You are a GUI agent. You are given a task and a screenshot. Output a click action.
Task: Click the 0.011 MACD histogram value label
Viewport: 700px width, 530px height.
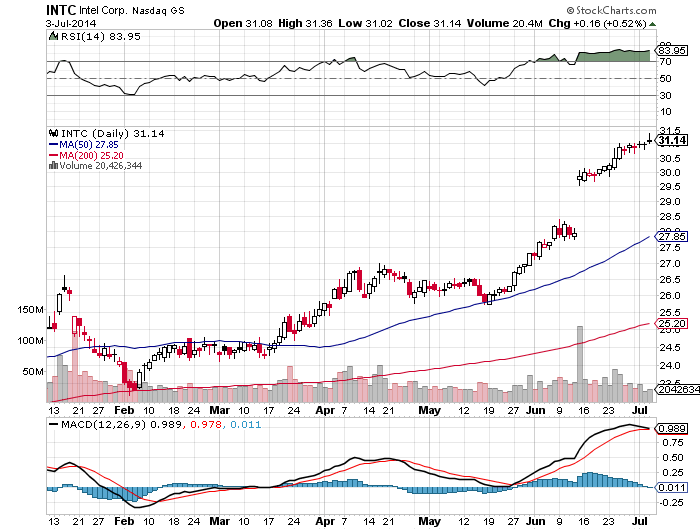671,487
